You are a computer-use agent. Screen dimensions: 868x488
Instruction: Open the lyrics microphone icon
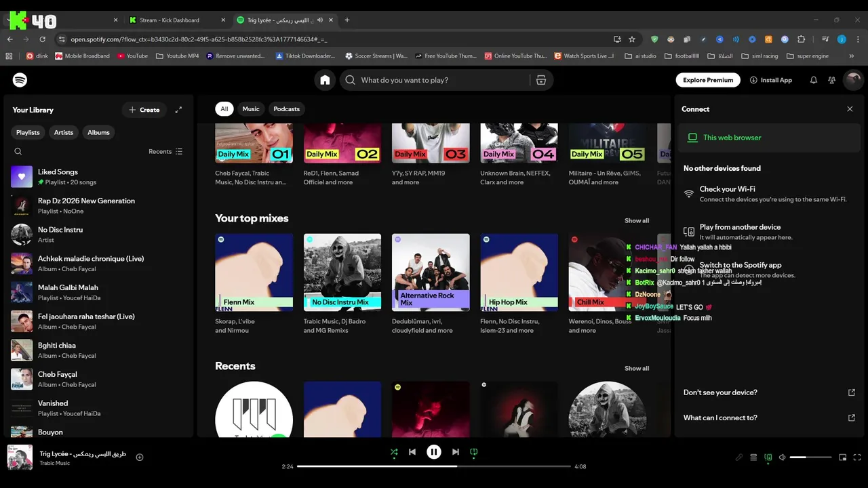point(739,457)
